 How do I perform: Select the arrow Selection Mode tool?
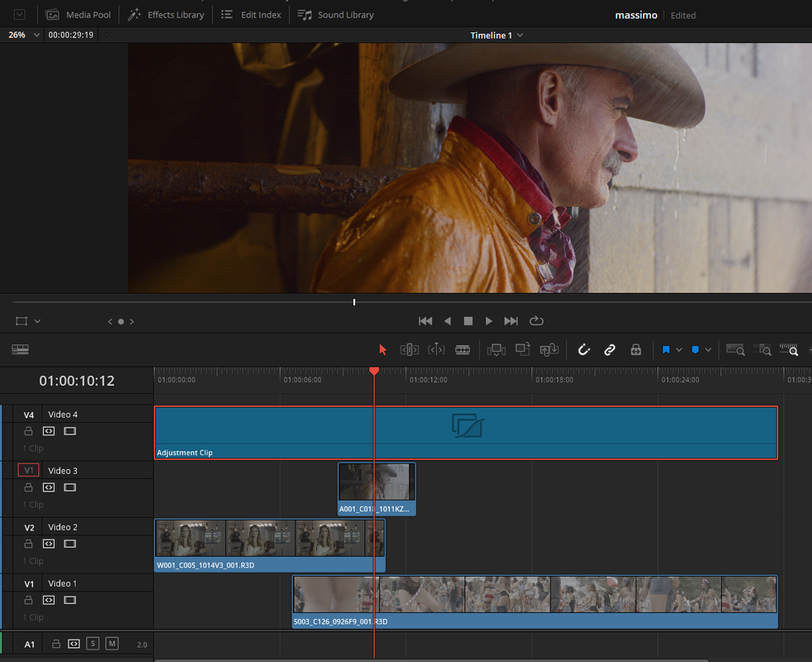tap(382, 350)
